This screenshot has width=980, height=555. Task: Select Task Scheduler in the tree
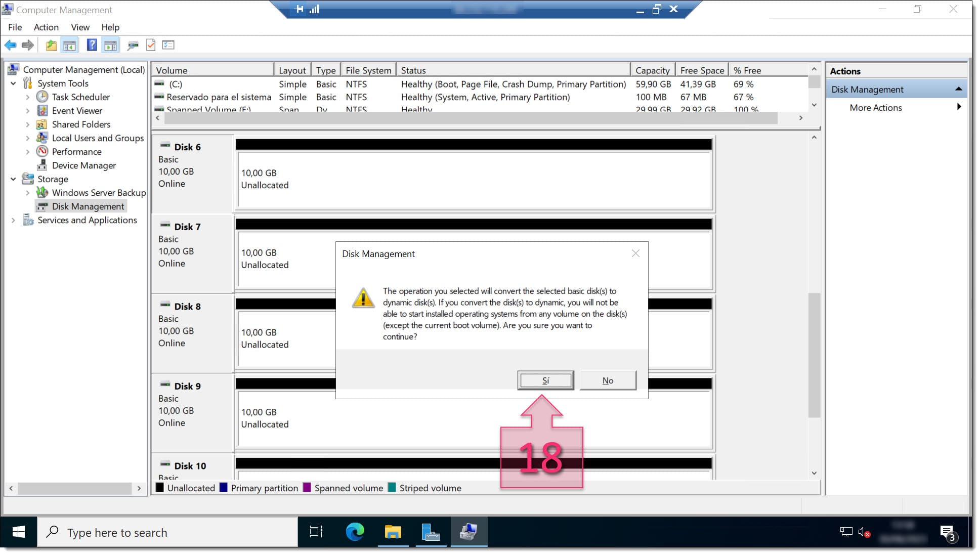[80, 97]
